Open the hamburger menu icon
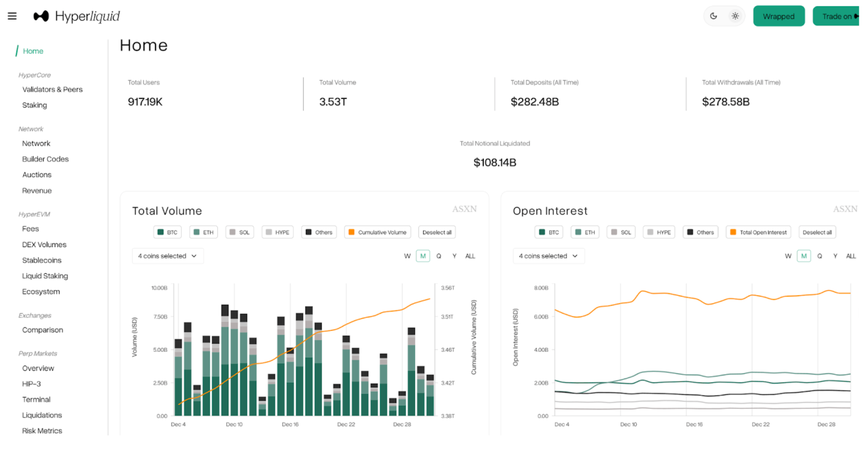The width and height of the screenshot is (868, 457). (12, 16)
